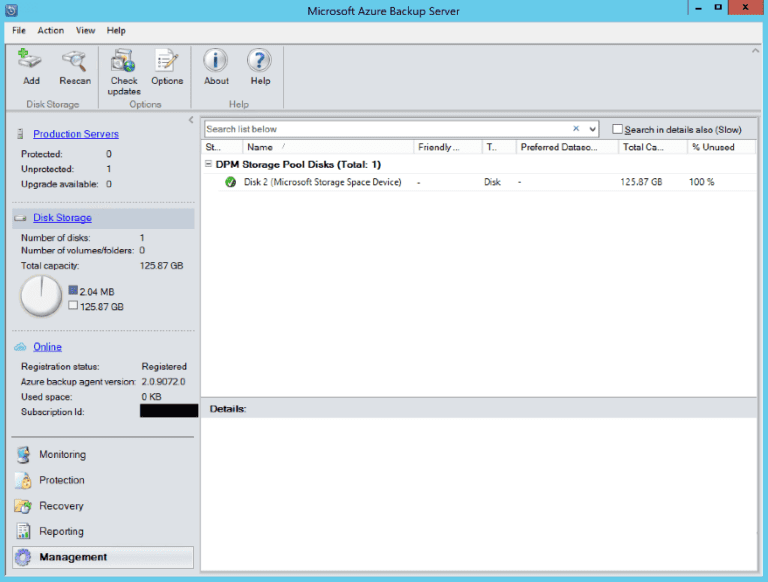Click the Recovery workspace icon
This screenshot has height=582, width=768.
[23, 506]
